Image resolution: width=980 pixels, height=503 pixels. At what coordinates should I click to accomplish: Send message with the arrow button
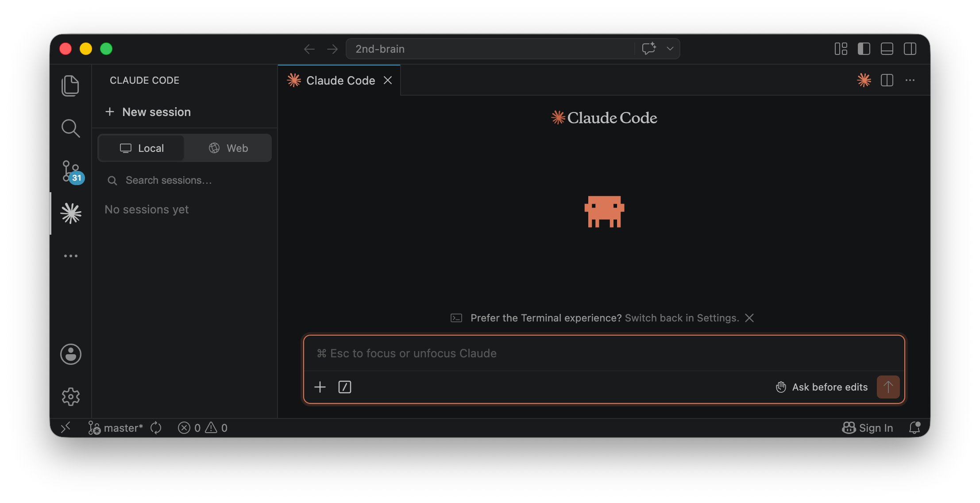pyautogui.click(x=888, y=387)
